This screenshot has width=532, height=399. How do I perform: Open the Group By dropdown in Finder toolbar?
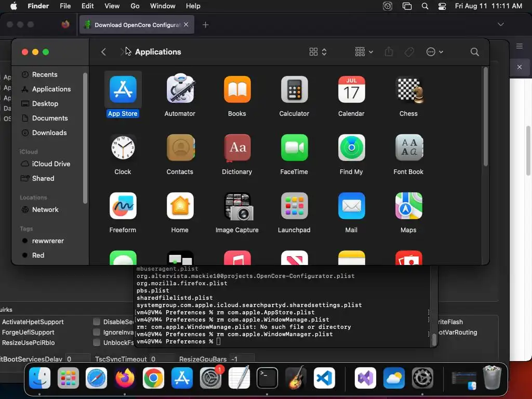point(364,52)
